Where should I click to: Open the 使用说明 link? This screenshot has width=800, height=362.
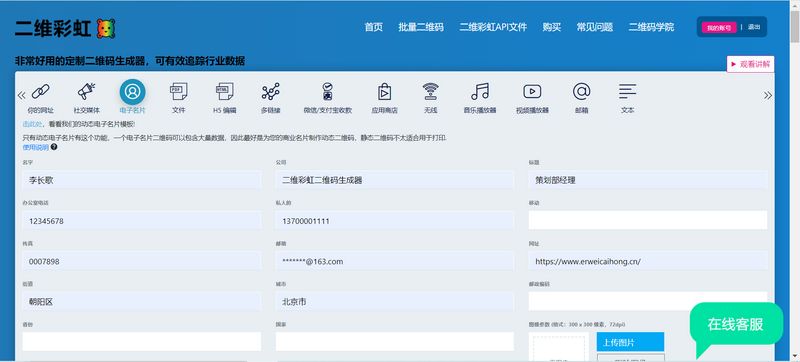pyautogui.click(x=35, y=147)
